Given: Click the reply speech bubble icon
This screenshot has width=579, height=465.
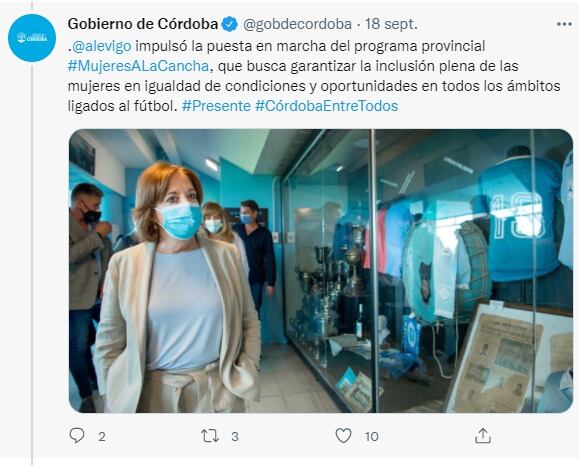Looking at the screenshot, I should 77,436.
